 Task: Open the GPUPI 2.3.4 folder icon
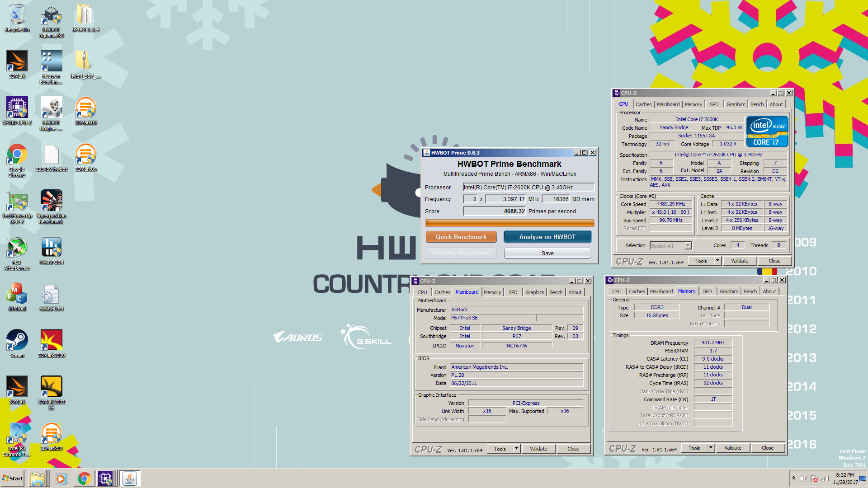click(85, 18)
